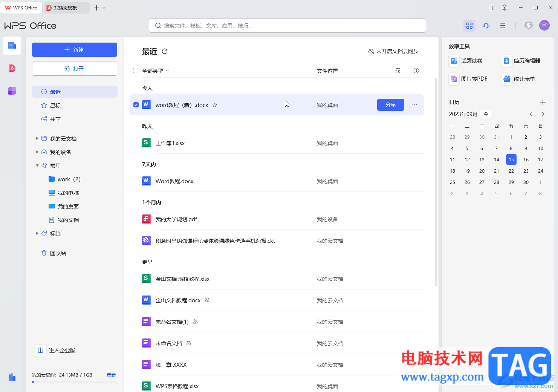This screenshot has height=392, width=558.
Task: Refresh the recent files list
Action: pyautogui.click(x=165, y=51)
